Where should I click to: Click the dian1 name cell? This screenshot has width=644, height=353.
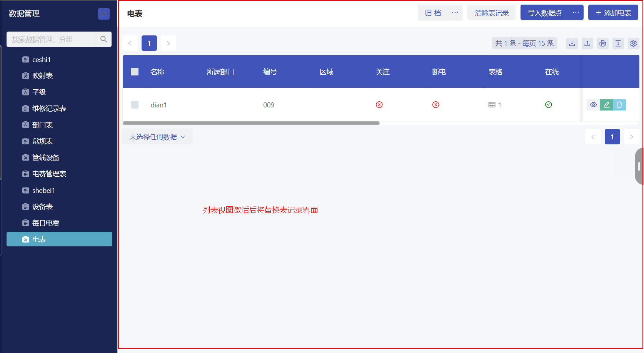pos(158,105)
